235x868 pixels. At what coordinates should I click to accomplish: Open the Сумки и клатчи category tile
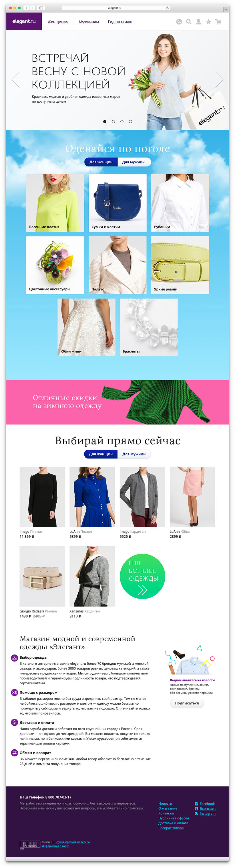[x=117, y=203]
